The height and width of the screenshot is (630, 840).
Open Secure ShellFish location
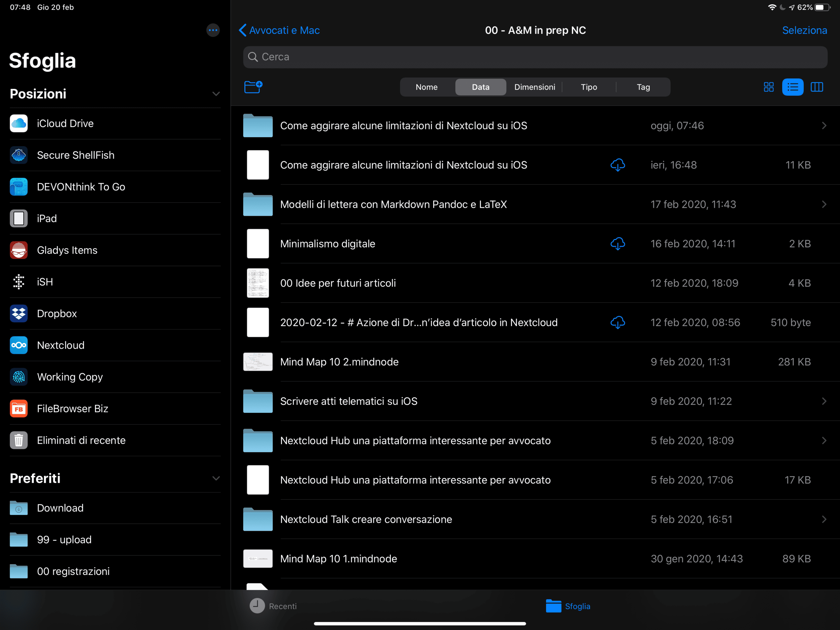(115, 155)
